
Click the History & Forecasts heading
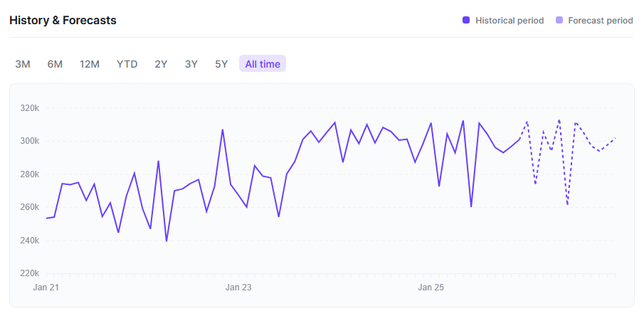(63, 20)
